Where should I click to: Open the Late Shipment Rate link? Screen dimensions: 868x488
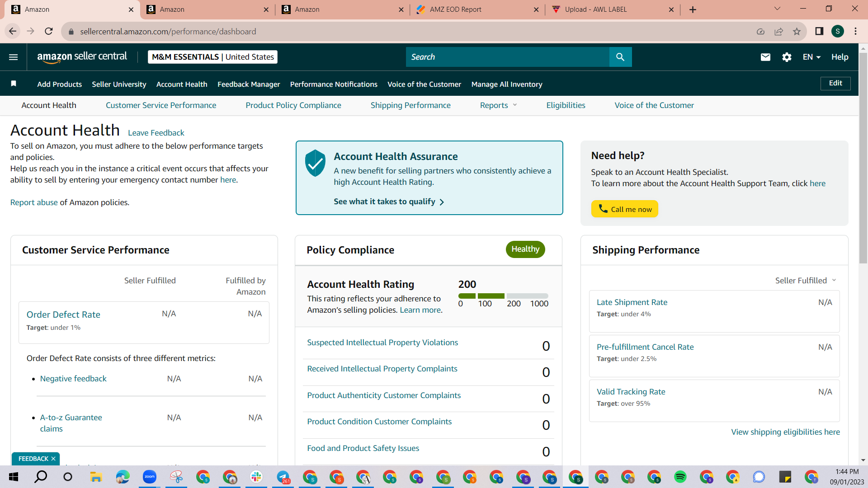pyautogui.click(x=632, y=302)
